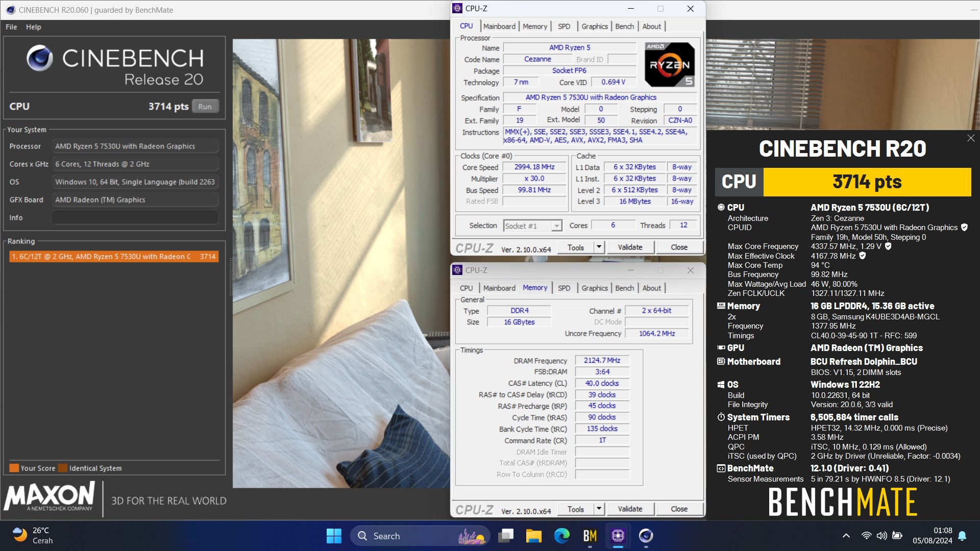Click the shield beside Max Core Frequency

(888, 246)
